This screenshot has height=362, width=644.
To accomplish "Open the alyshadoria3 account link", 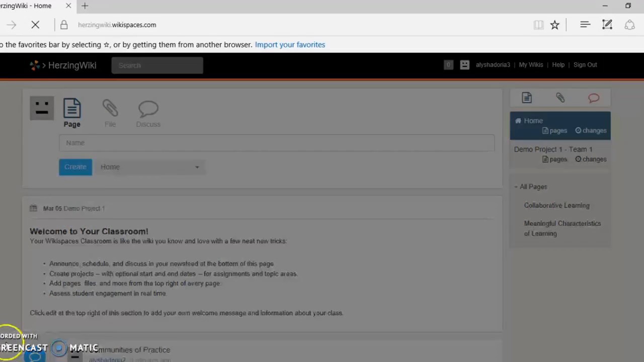I will [493, 65].
